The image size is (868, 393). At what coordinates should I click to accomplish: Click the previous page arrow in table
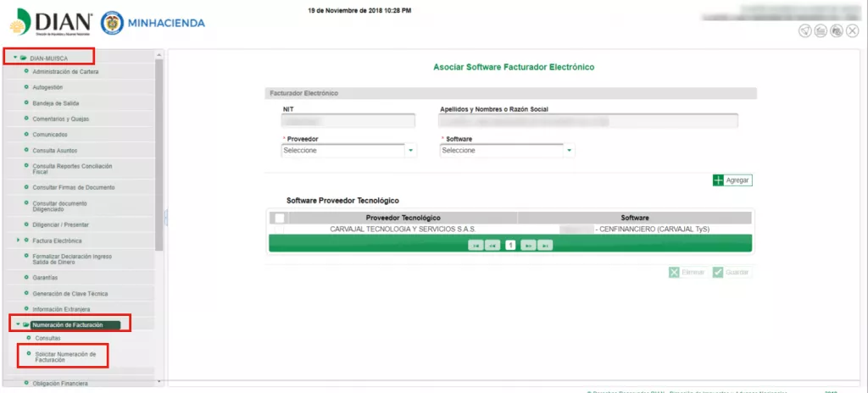click(492, 245)
